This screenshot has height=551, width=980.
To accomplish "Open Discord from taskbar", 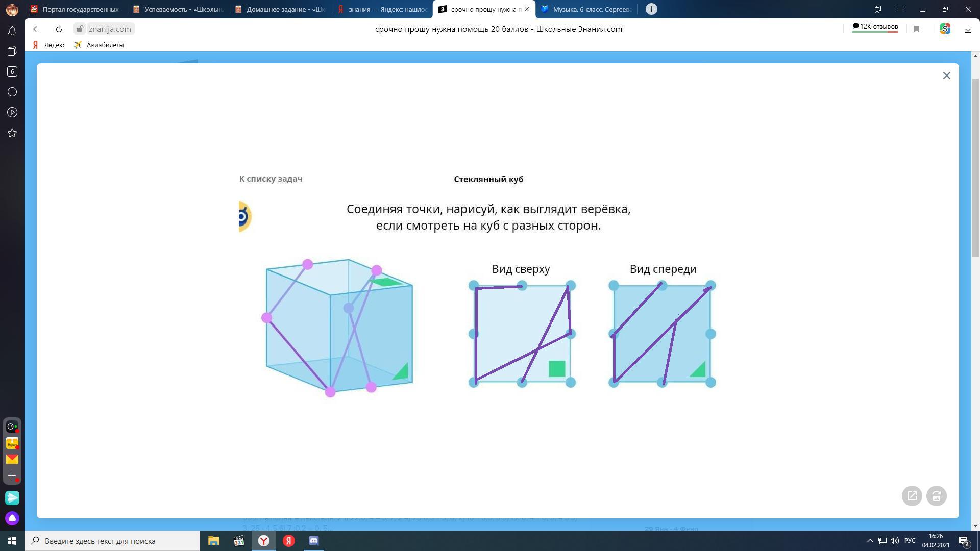I will pos(314,541).
